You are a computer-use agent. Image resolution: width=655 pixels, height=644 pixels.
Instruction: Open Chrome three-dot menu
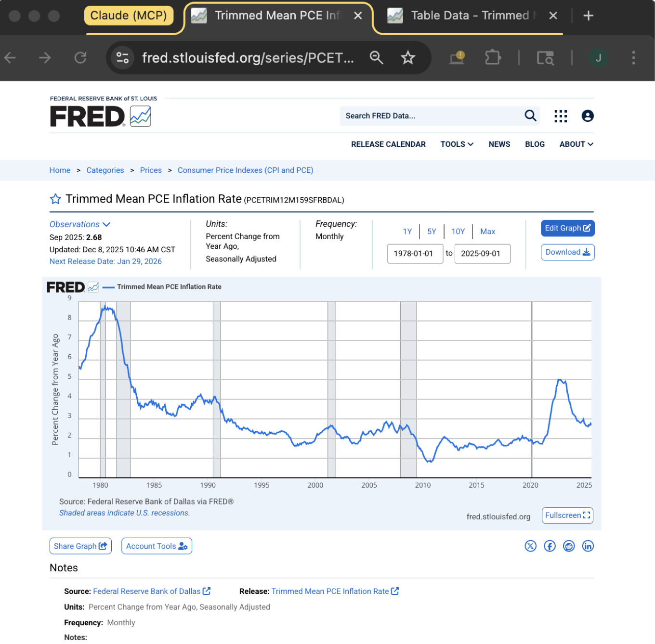coord(634,58)
